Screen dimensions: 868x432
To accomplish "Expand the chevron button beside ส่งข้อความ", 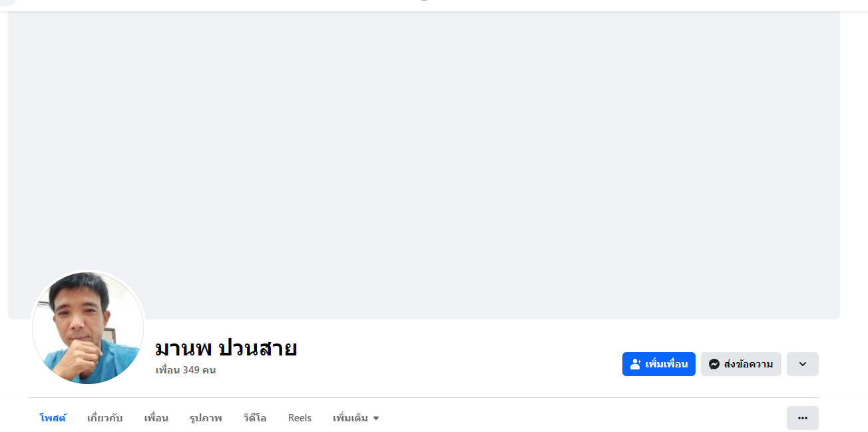I will (x=802, y=364).
